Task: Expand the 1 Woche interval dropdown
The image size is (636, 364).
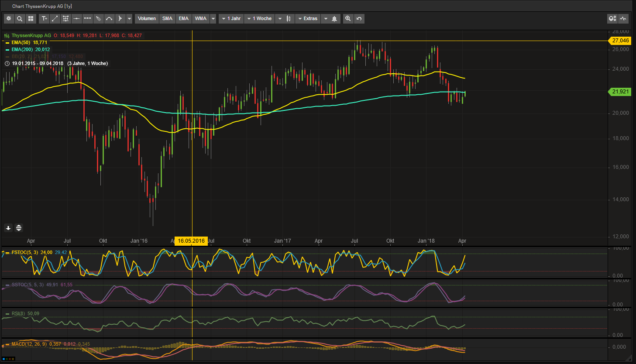Action: click(259, 18)
